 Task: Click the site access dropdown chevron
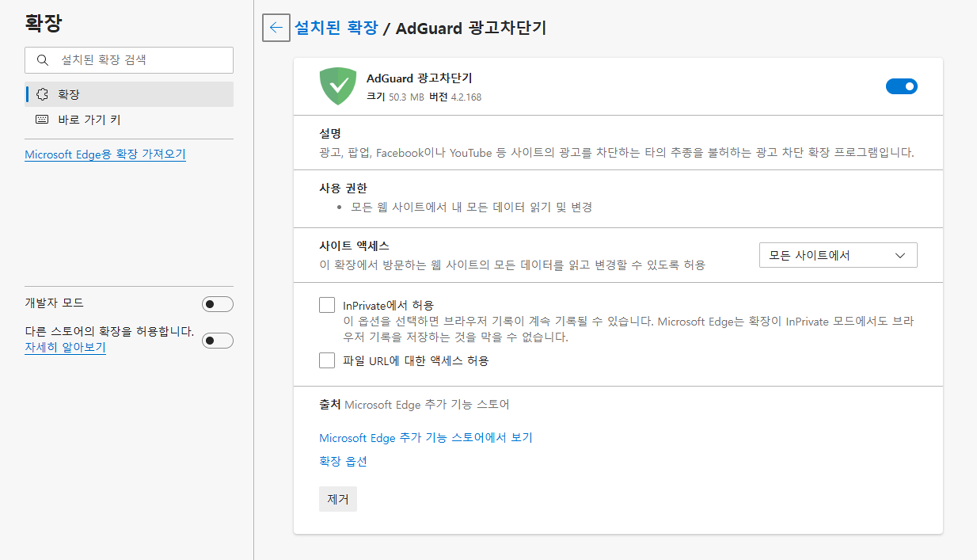[900, 255]
